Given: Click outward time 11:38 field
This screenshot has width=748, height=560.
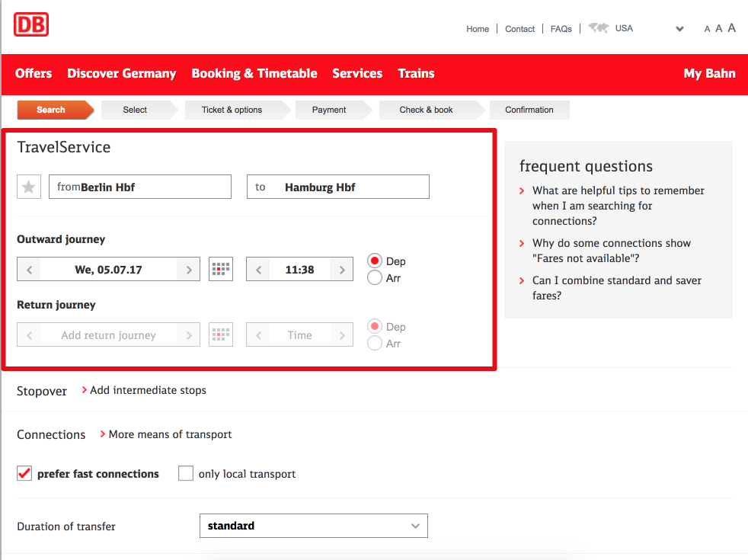Looking at the screenshot, I should (299, 270).
